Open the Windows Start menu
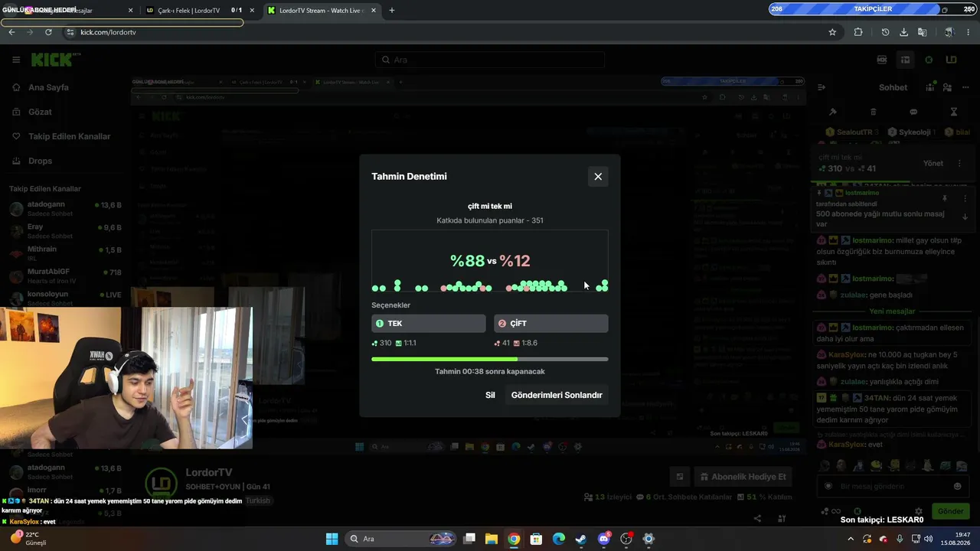 point(332,539)
